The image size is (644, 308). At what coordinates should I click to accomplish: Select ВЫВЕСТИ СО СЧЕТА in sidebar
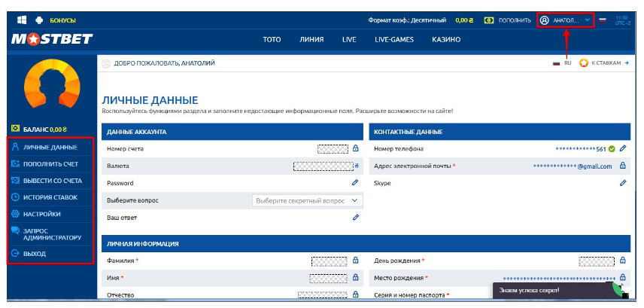tap(52, 181)
